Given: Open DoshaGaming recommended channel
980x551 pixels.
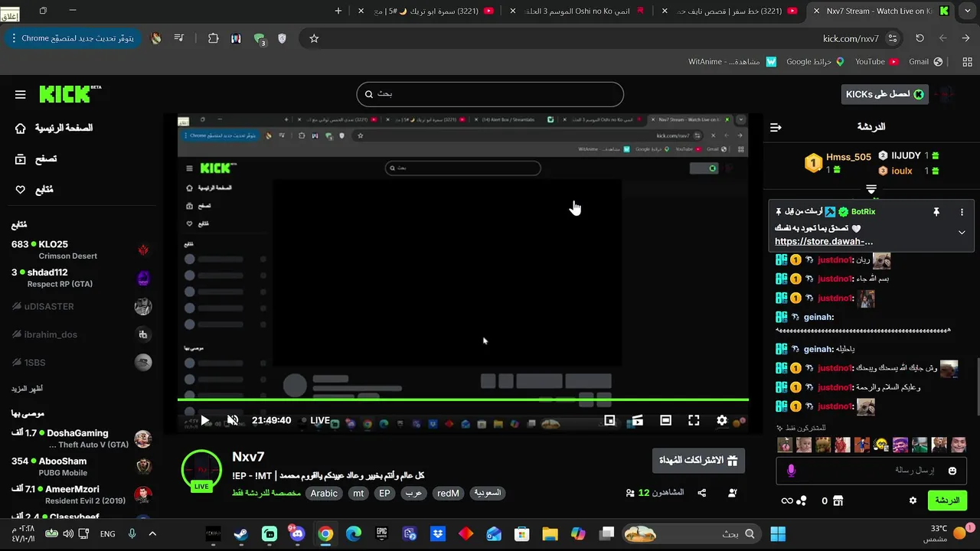Looking at the screenshot, I should tap(81, 439).
